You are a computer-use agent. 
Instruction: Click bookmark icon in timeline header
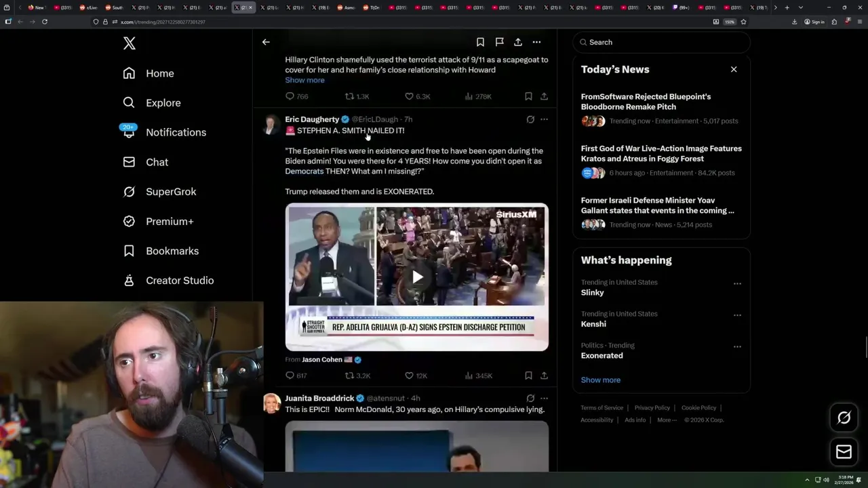480,42
